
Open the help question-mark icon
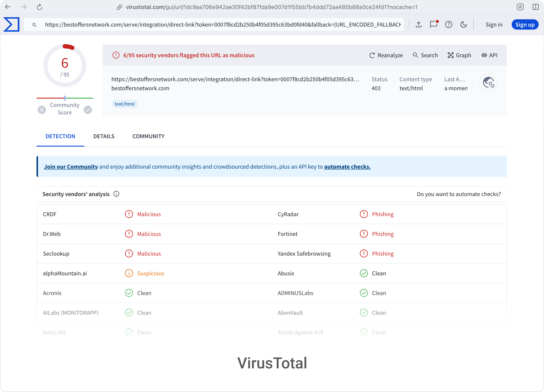point(449,24)
